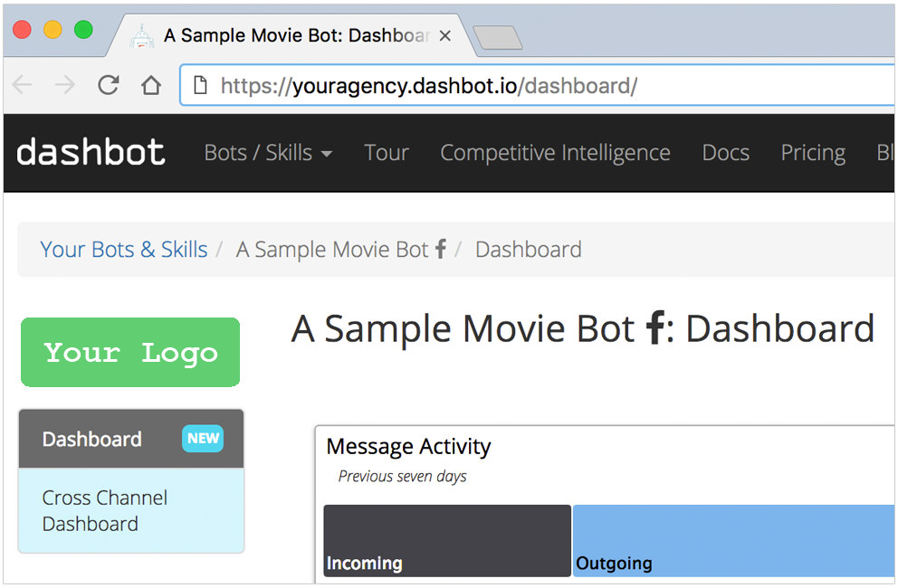Open a new browser tab
Screen dimensions: 898x588
(x=498, y=38)
